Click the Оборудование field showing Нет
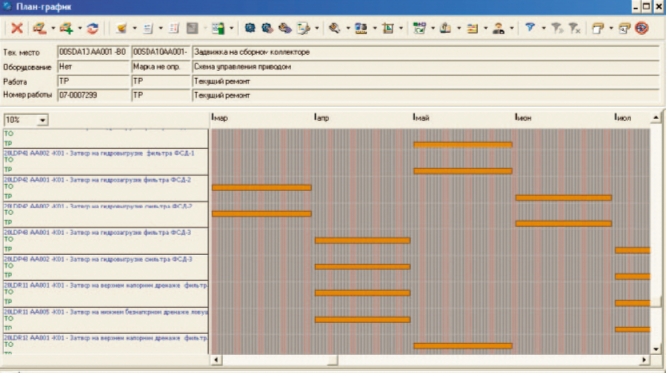Screen dimensions: 668x376 click(x=93, y=67)
